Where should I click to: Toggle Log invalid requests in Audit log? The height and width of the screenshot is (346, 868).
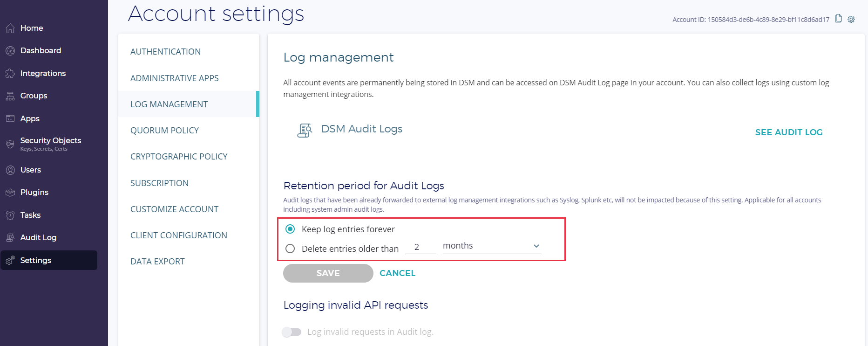tap(292, 332)
